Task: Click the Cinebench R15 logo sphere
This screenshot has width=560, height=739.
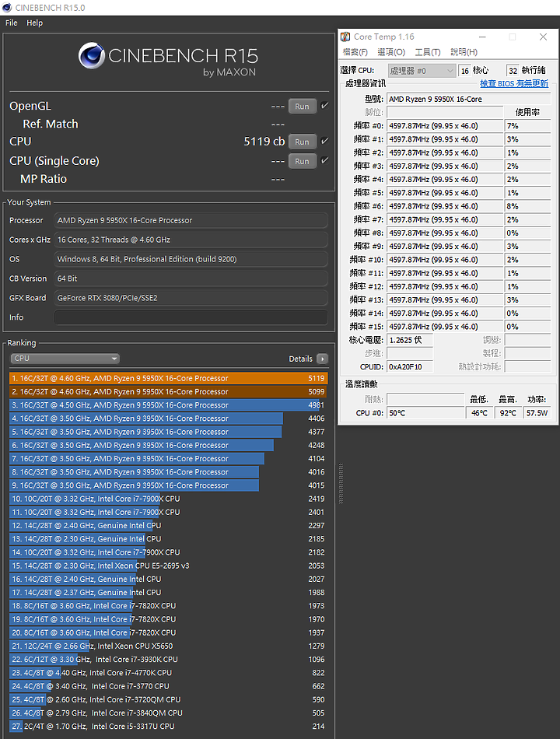Action: (x=92, y=55)
